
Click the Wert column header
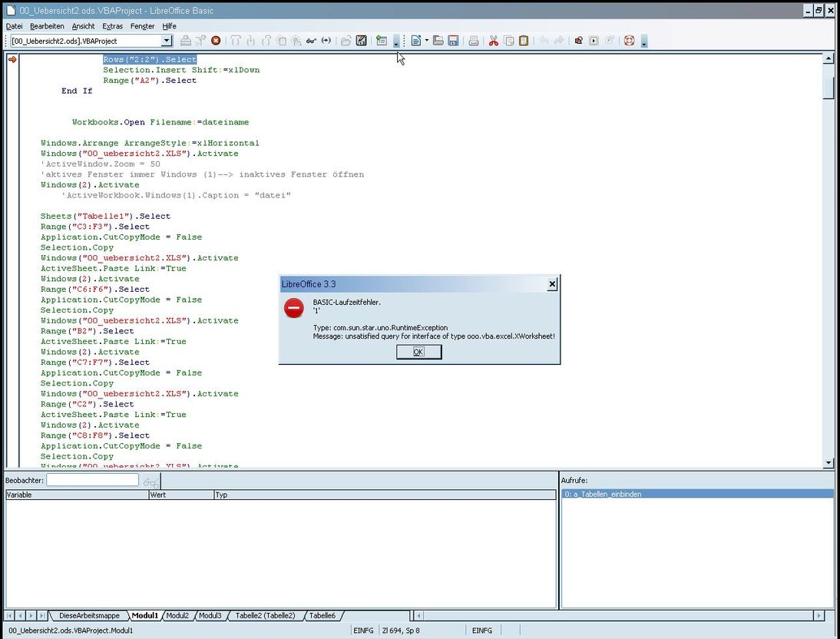(181, 495)
